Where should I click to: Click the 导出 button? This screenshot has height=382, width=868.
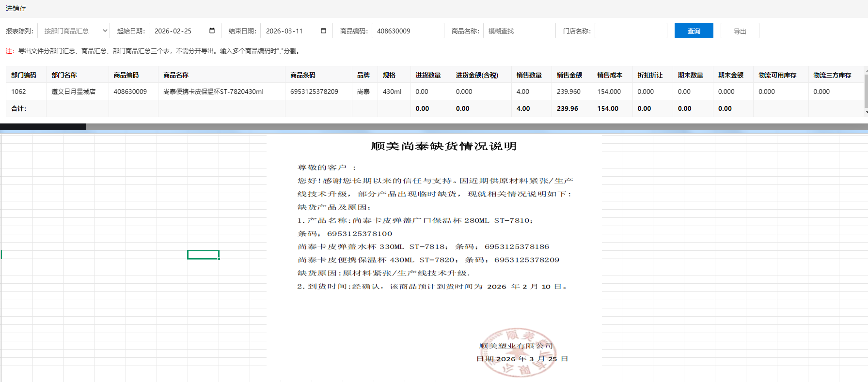click(x=740, y=31)
